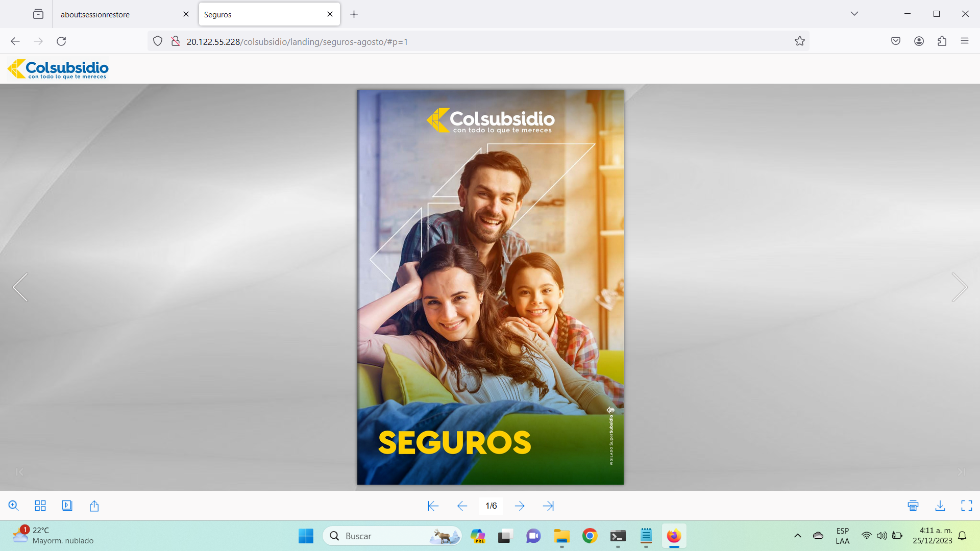Click the Colsubsidio logo link
This screenshot has height=551, width=980.
[x=58, y=69]
